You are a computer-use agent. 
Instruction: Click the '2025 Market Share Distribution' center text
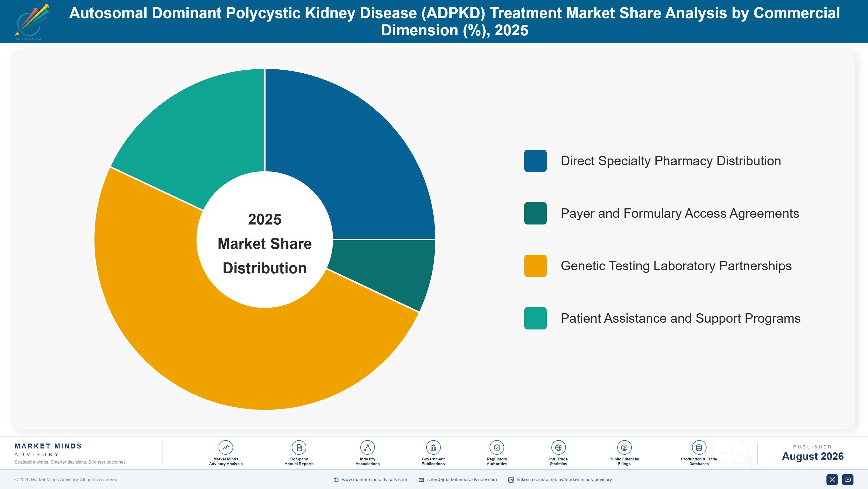[x=265, y=243]
